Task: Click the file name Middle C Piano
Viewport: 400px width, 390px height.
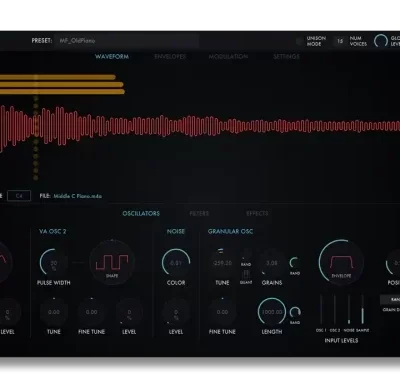Action: pos(78,196)
